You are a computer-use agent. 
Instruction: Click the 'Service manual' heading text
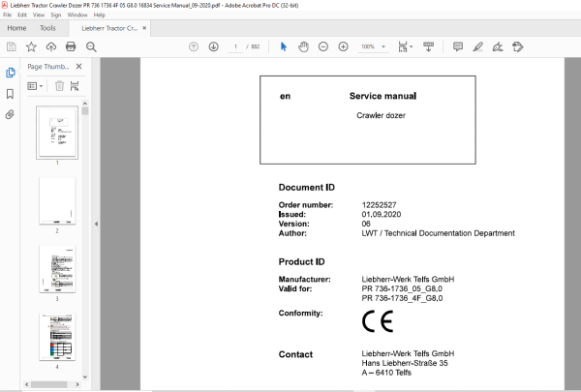pos(382,96)
